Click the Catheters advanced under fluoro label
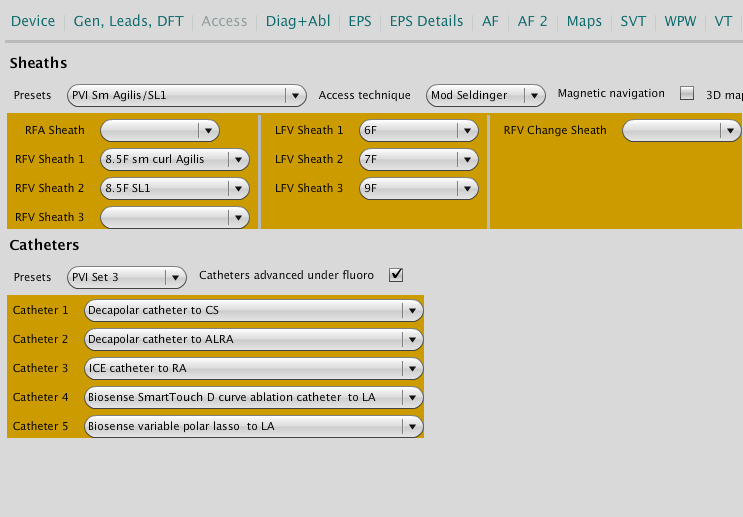Image resolution: width=743 pixels, height=517 pixels. click(x=286, y=275)
